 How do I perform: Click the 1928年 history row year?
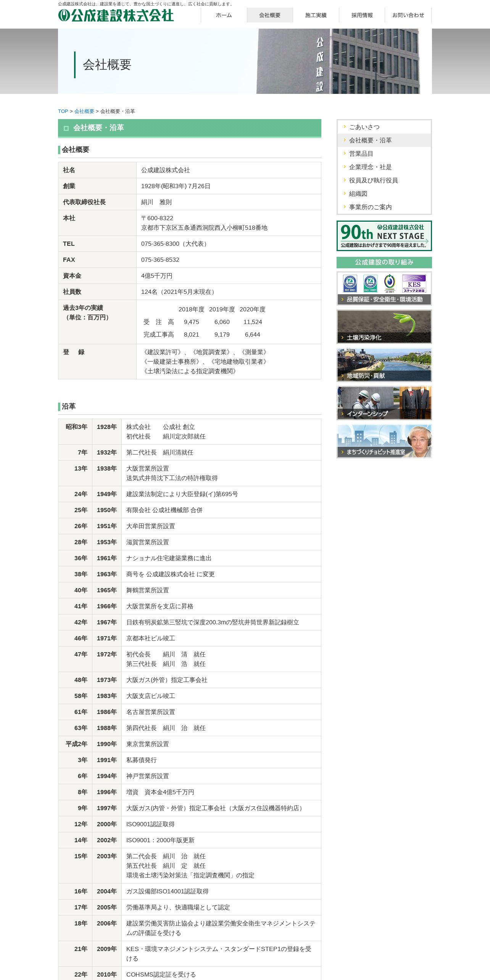(107, 427)
